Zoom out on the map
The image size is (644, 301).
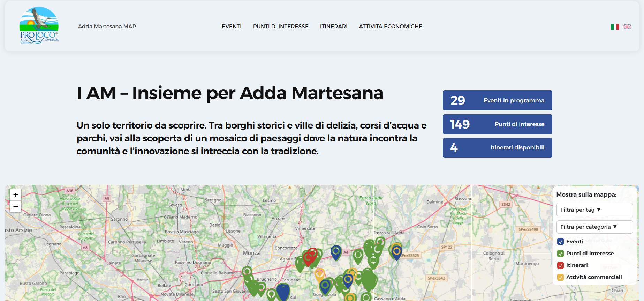click(16, 207)
